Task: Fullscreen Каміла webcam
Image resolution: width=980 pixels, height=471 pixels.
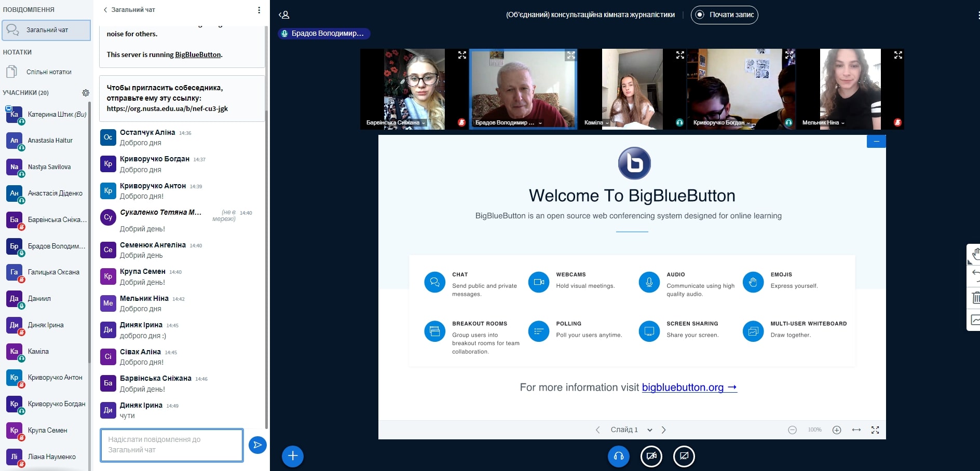Action: pos(680,55)
